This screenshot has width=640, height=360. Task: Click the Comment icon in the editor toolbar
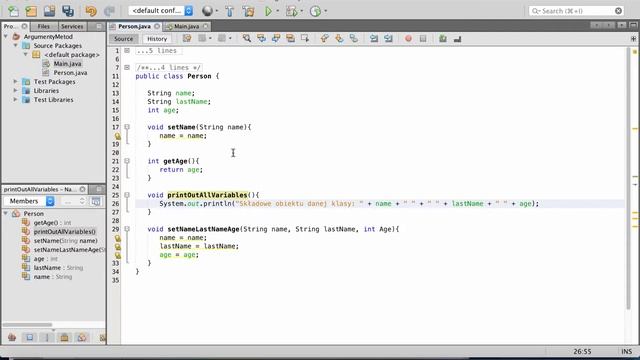[442, 38]
